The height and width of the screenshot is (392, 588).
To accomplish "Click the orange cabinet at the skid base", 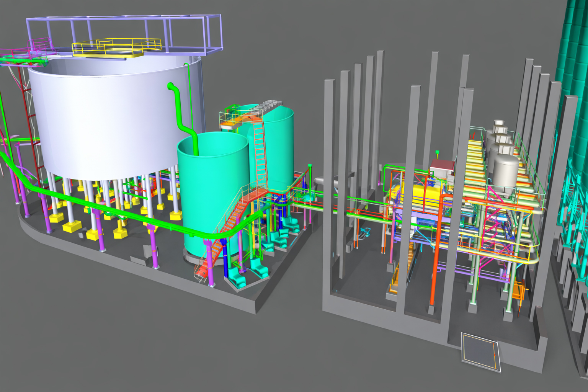I will click(x=518, y=291).
